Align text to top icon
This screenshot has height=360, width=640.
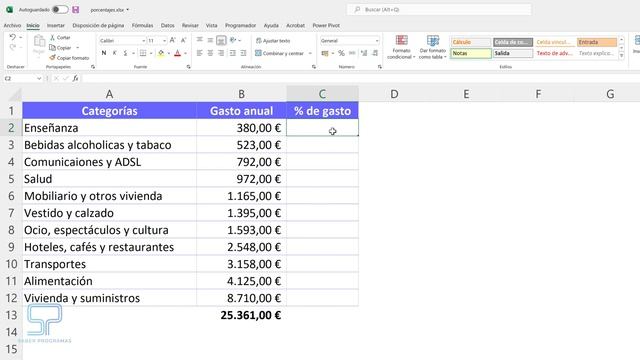(x=200, y=40)
